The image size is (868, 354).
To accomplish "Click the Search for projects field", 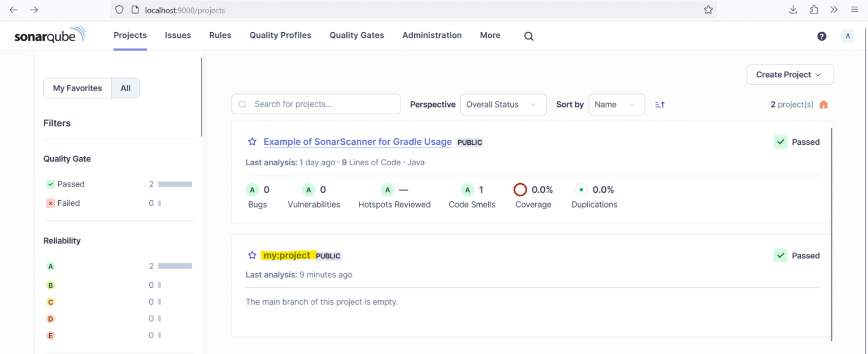I will pos(322,104).
